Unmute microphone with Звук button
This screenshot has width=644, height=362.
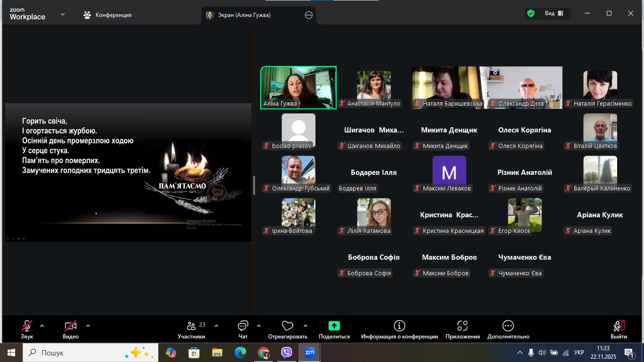coord(27,326)
